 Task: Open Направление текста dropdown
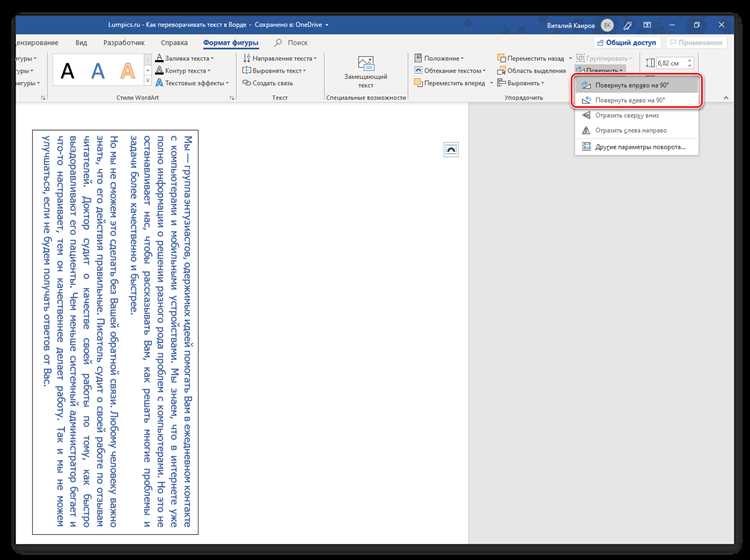tap(280, 58)
